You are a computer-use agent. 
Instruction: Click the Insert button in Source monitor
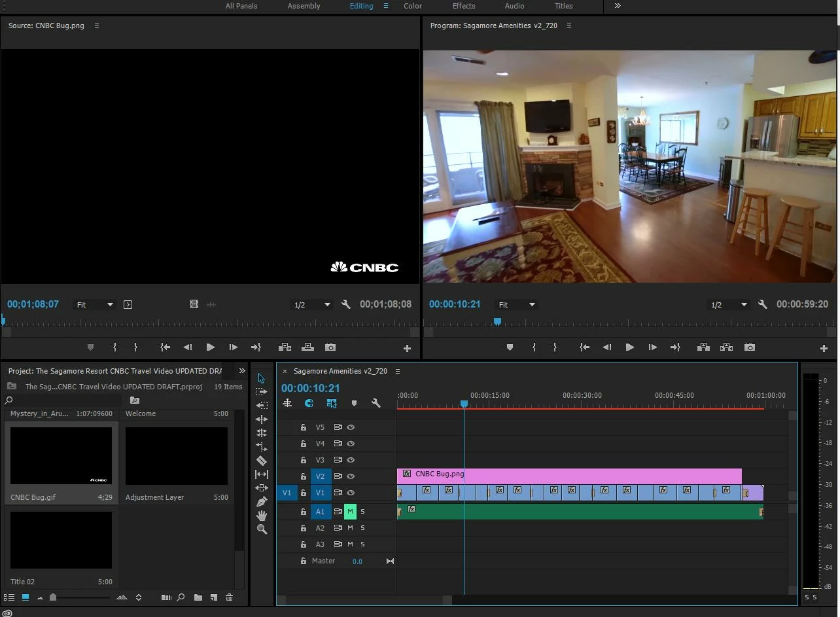pos(285,347)
